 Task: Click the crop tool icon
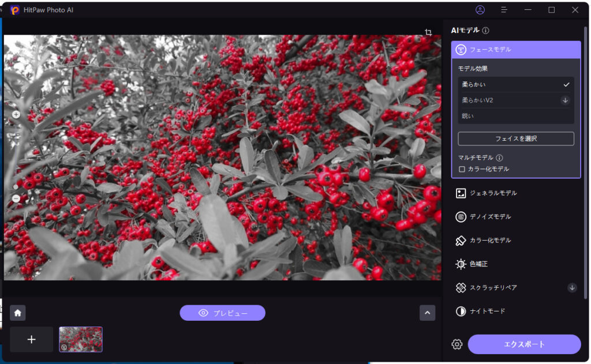click(x=428, y=32)
